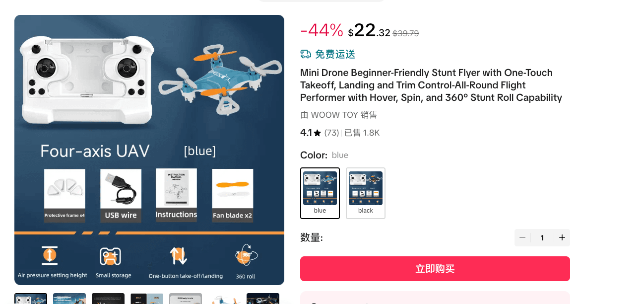This screenshot has width=644, height=304.
Task: Select the seventh night-scene thumbnail
Action: tap(263, 299)
